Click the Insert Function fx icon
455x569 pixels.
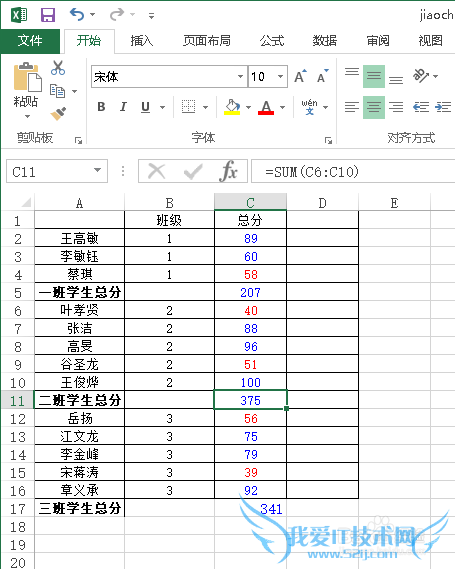click(x=229, y=171)
